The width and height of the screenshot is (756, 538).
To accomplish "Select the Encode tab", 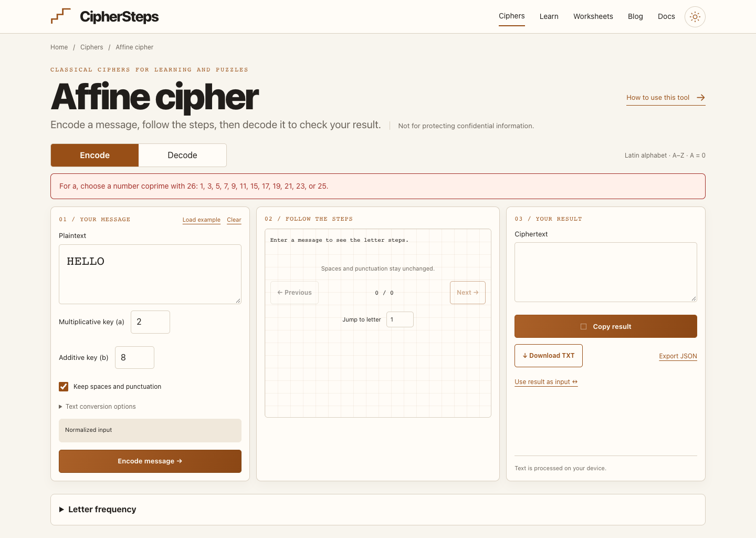I will click(x=94, y=156).
